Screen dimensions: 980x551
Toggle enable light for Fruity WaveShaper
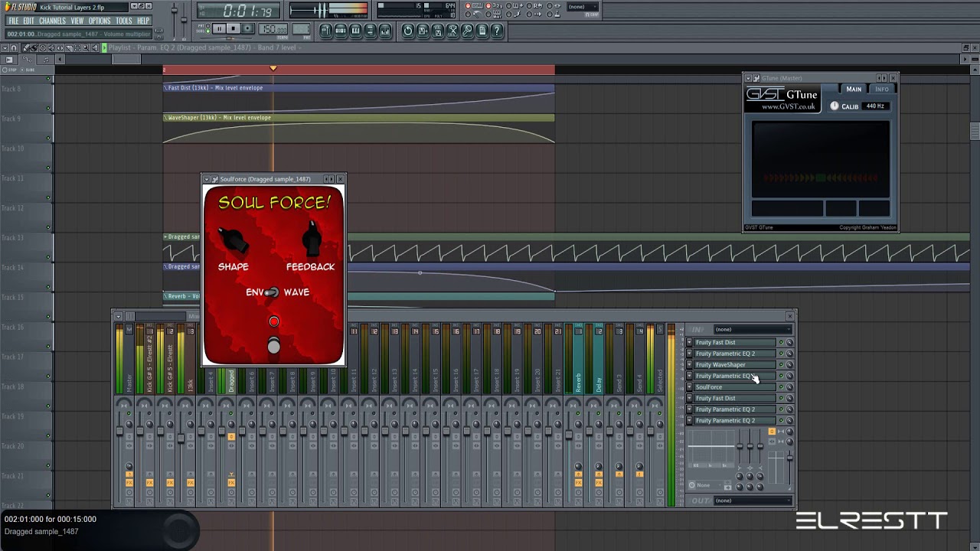[x=781, y=364]
